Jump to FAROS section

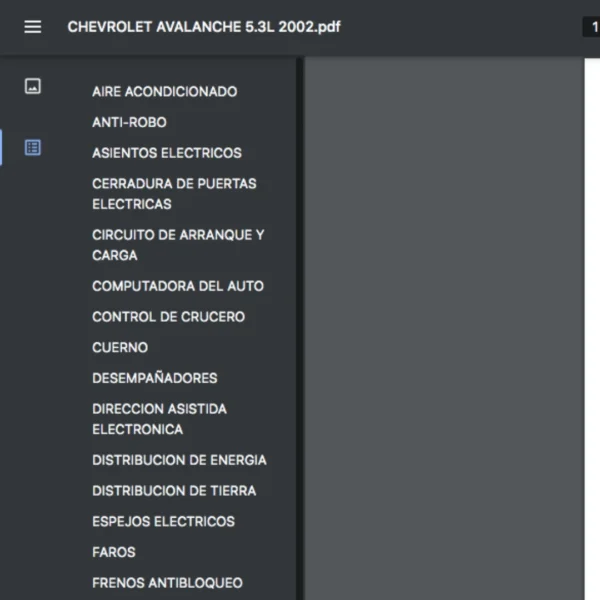click(114, 552)
